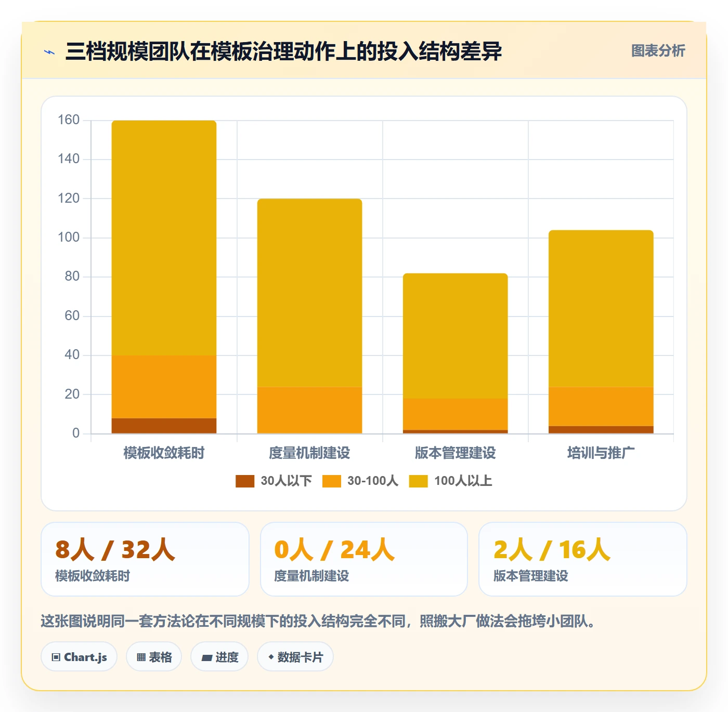Click the yellow segment of the 培训与推广 bar
This screenshot has height=712, width=728.
pos(601,308)
